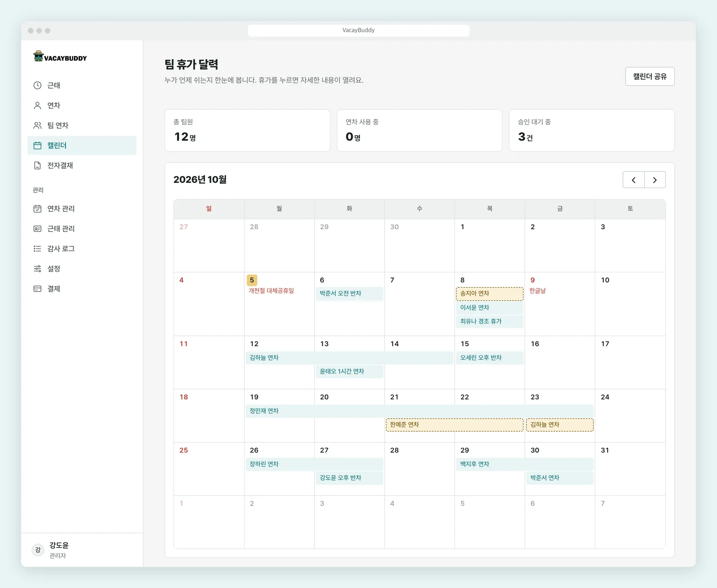Open 이서윤 연차 event
Viewport: 717px width, 588px height.
point(490,308)
